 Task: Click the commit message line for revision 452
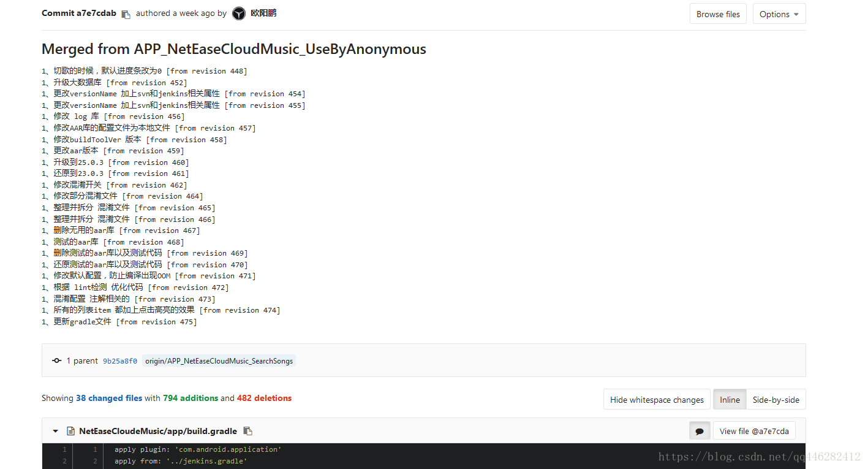tap(115, 83)
